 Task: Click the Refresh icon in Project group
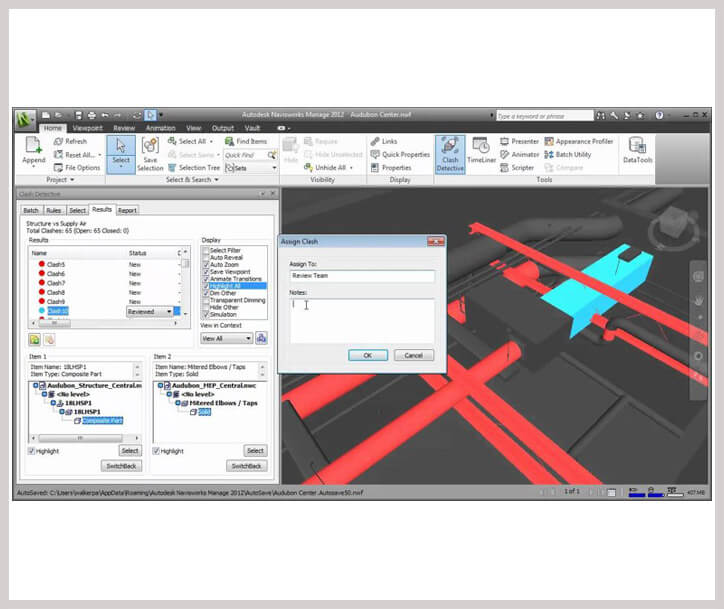[x=58, y=141]
